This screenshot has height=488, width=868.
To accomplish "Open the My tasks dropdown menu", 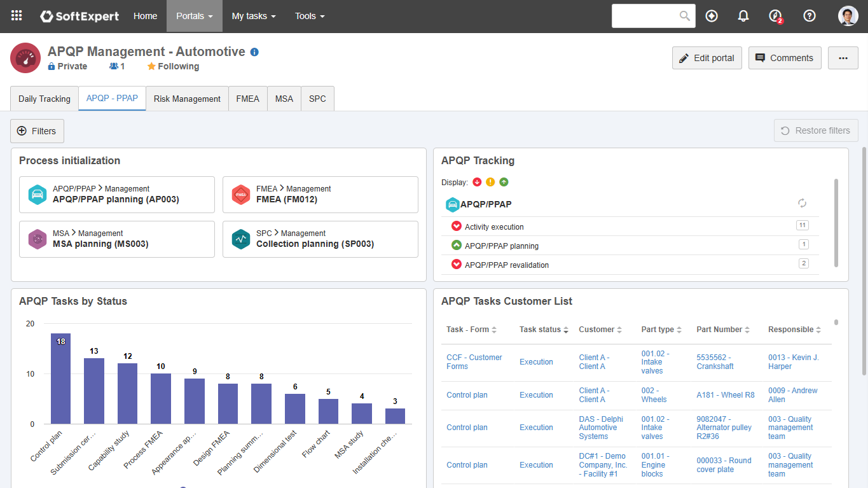I will click(254, 16).
